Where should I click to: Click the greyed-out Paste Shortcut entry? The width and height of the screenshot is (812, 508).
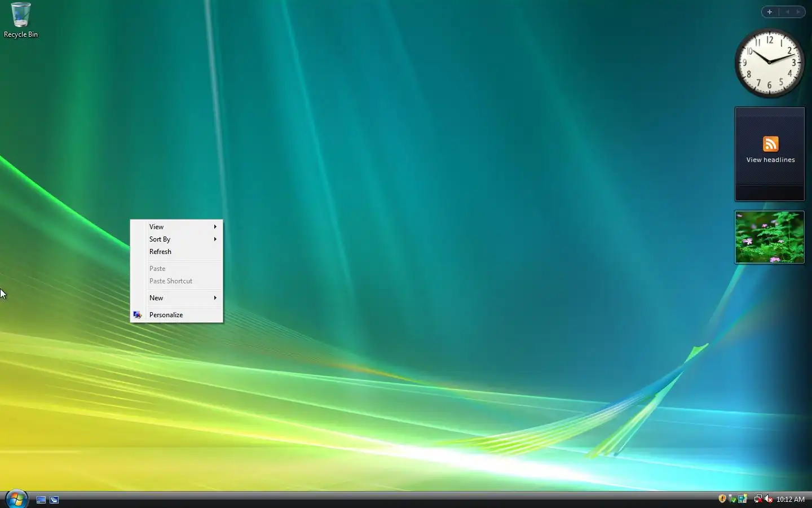pos(176,281)
